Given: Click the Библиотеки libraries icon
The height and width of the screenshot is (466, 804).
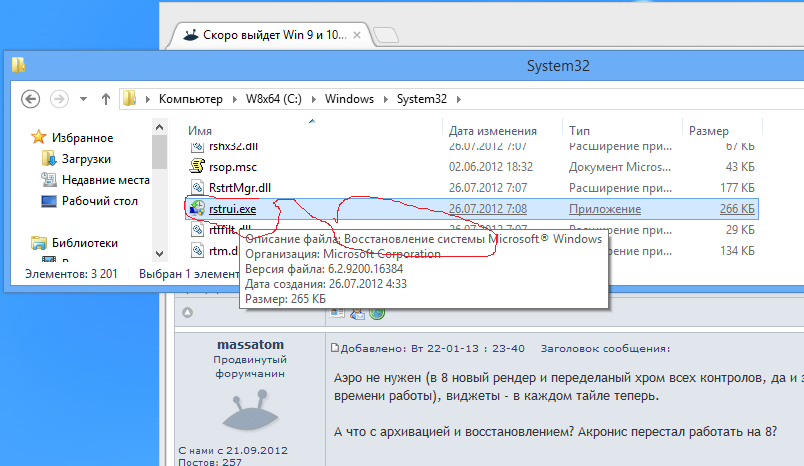Looking at the screenshot, I should click(38, 242).
